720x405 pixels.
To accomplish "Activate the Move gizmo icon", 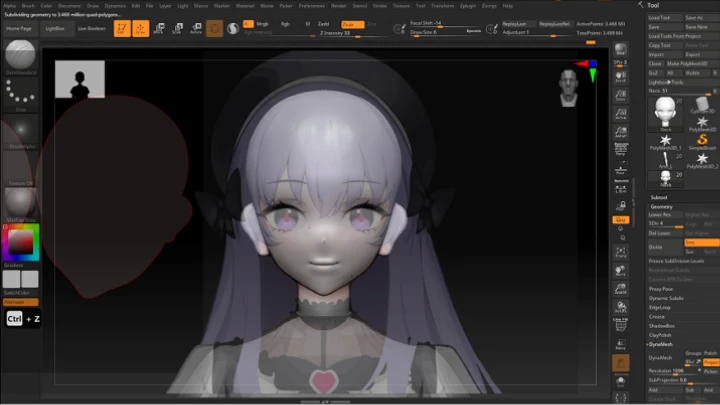I will click(x=159, y=28).
